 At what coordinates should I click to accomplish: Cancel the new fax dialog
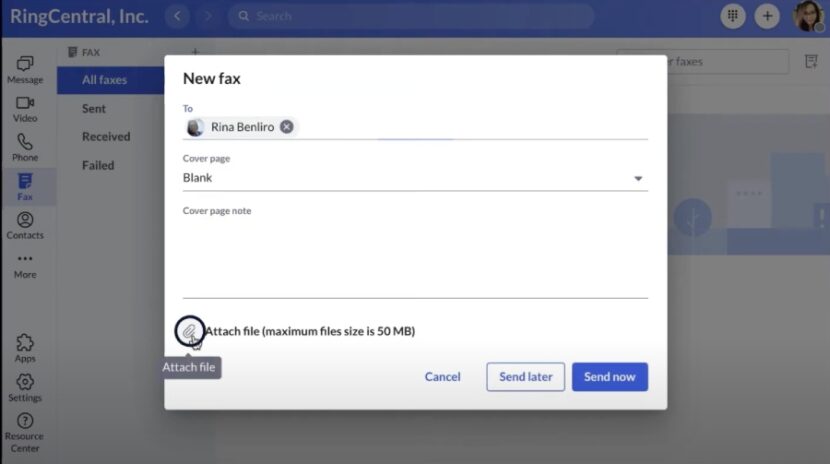click(x=442, y=377)
